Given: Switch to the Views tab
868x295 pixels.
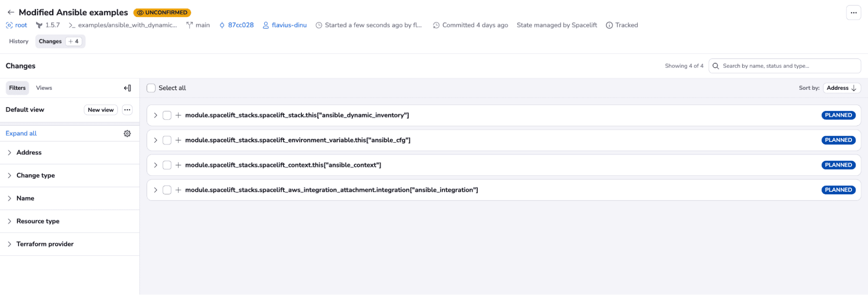Looking at the screenshot, I should tap(44, 88).
